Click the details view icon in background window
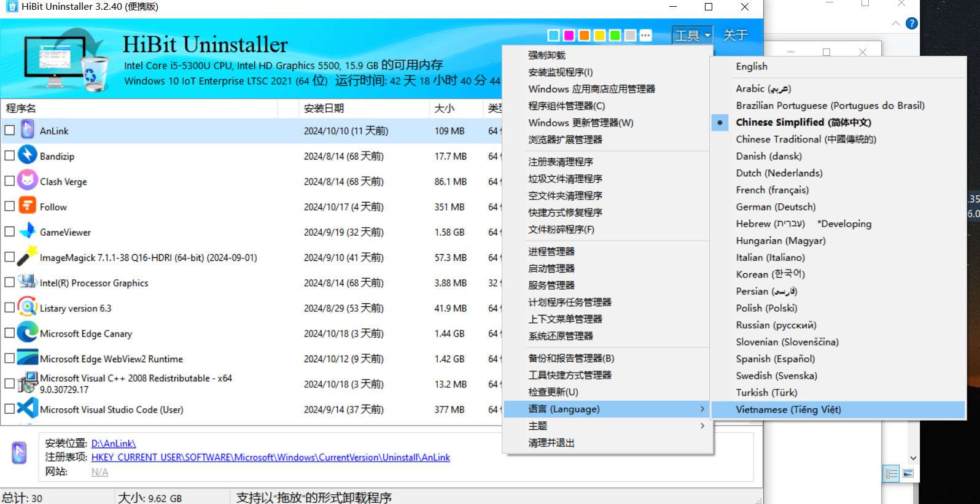This screenshot has width=980, height=504. pos(892,474)
